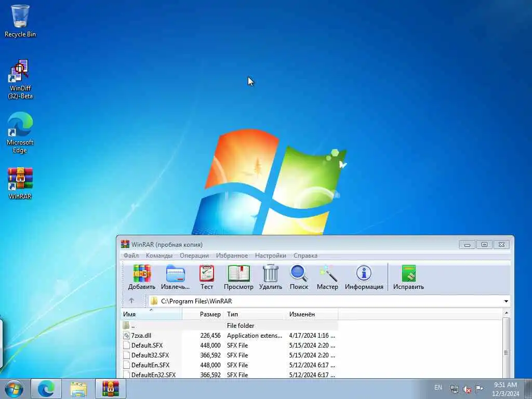Click the Исправить (Repair) toolbar icon

pos(408,277)
